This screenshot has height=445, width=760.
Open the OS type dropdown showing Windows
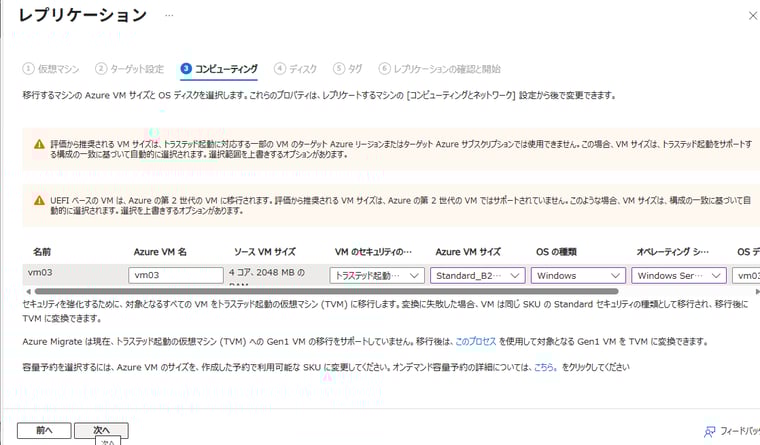(x=578, y=275)
